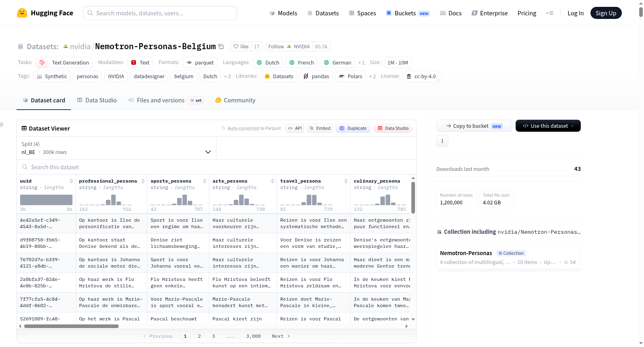644x347 pixels.
Task: Sort the professional_persona column
Action: pyautogui.click(x=143, y=181)
